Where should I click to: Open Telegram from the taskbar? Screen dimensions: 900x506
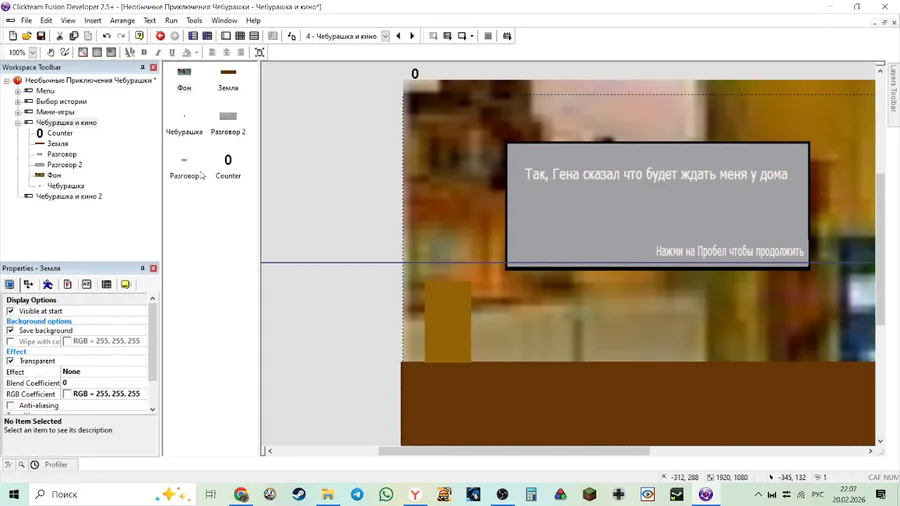(357, 494)
